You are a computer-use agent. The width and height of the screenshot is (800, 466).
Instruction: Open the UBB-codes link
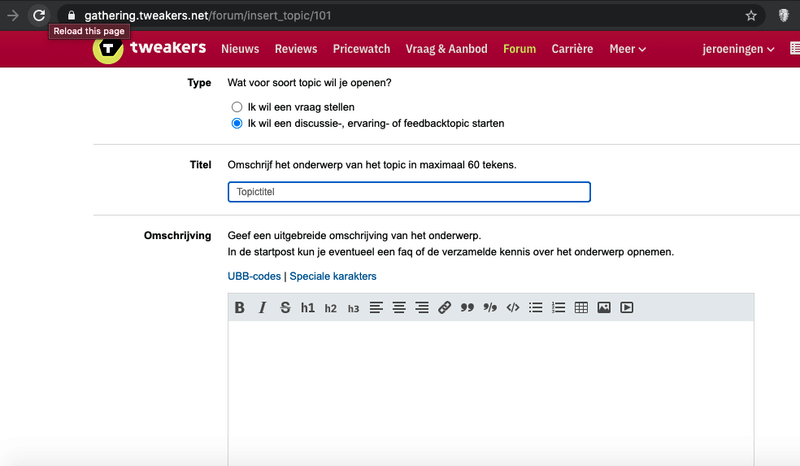tap(254, 276)
